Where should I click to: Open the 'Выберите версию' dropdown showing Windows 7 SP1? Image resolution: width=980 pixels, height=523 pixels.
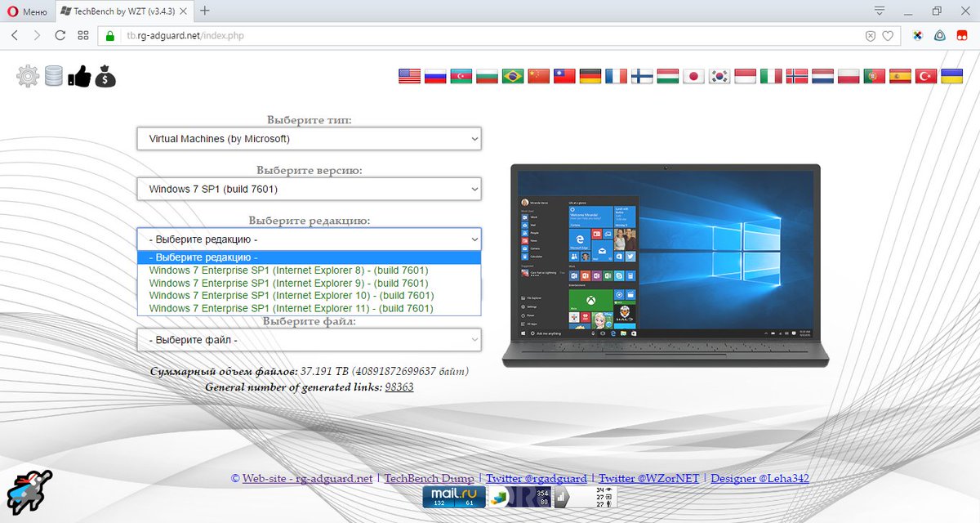coord(310,189)
